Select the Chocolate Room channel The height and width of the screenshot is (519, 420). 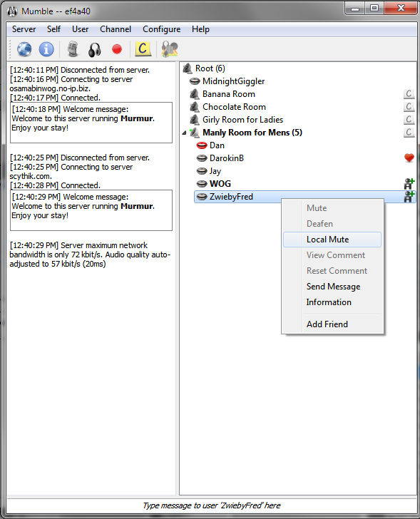(x=234, y=107)
